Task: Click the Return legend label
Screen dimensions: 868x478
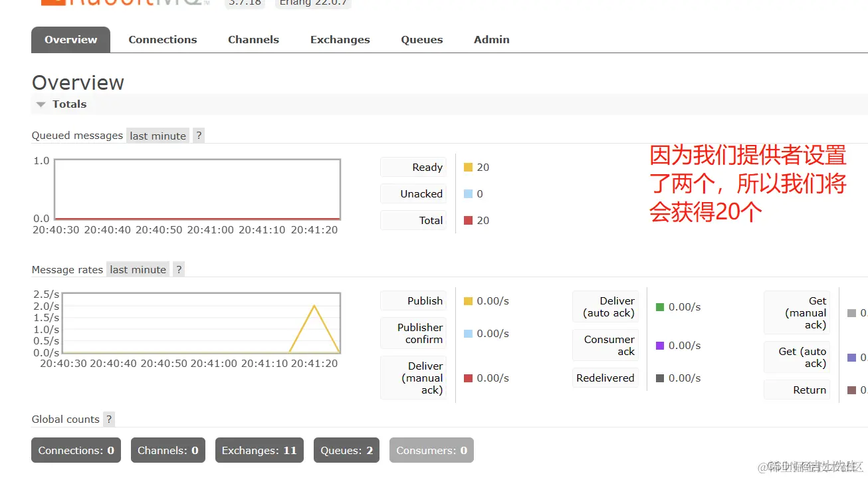Action: [796, 390]
